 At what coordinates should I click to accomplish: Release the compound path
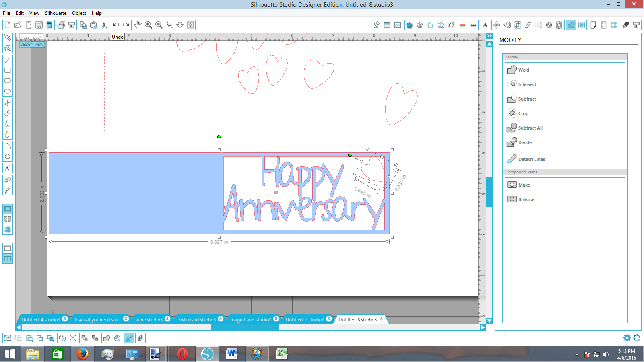click(565, 200)
